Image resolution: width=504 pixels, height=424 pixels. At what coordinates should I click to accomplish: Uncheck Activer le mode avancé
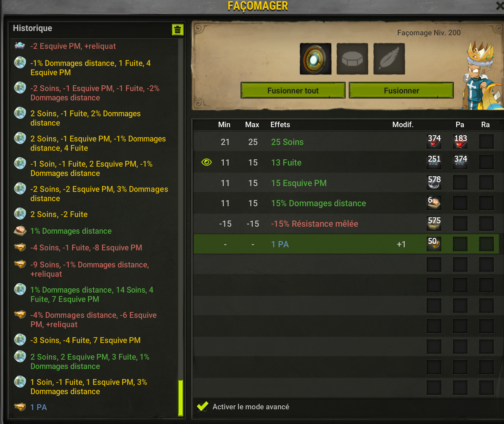[202, 406]
